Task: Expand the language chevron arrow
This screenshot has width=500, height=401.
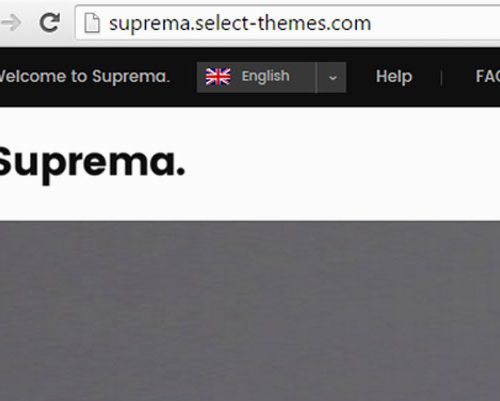Action: tap(332, 77)
